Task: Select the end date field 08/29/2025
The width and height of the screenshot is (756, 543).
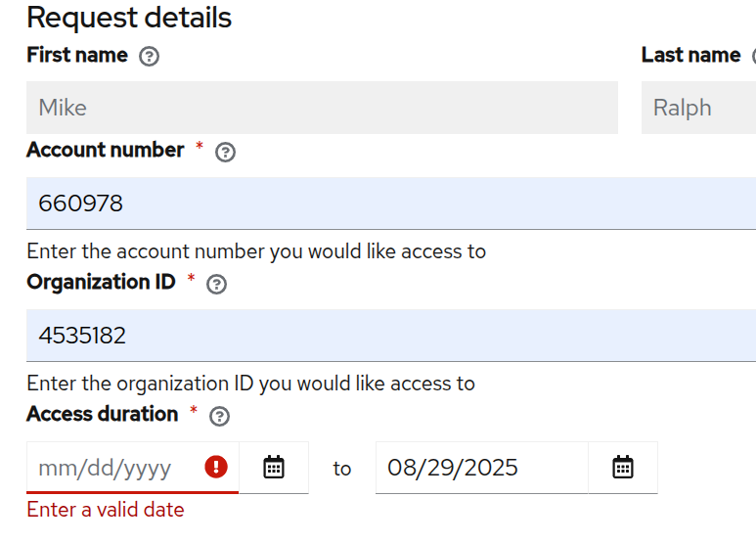Action: [x=481, y=468]
